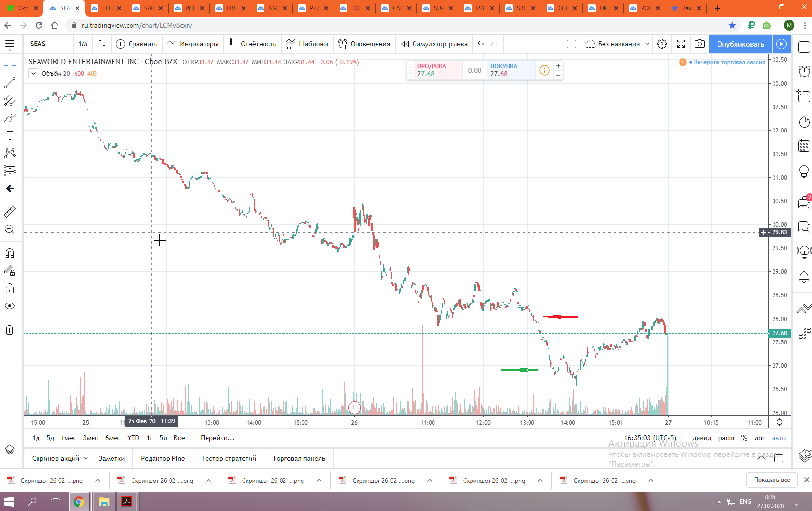The image size is (812, 511).
Task: Click the play stream button
Action: tap(781, 44)
